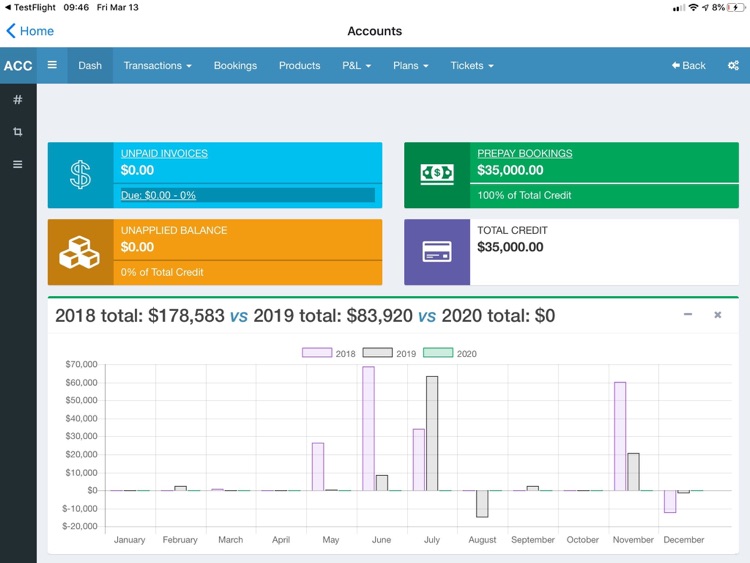This screenshot has width=750, height=563.
Task: Click the July 2019 bar
Action: [x=432, y=433]
